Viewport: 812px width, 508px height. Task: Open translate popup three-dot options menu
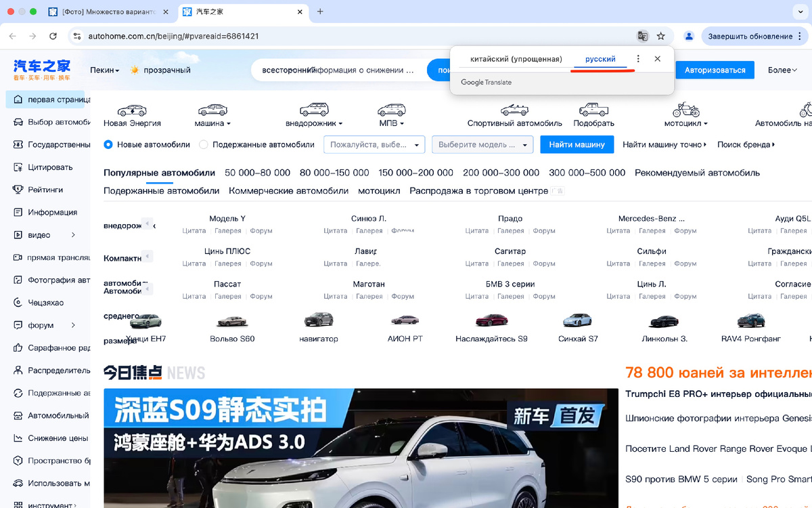638,59
